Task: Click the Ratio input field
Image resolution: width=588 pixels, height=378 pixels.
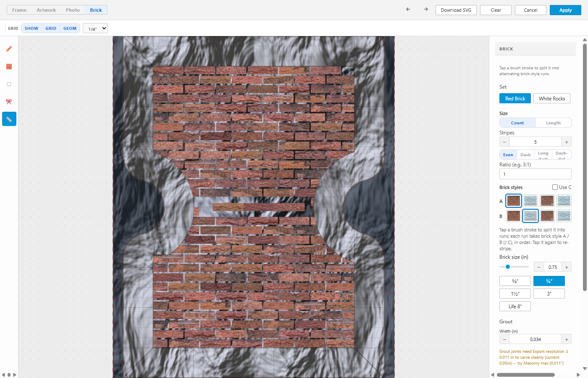Action: point(535,174)
